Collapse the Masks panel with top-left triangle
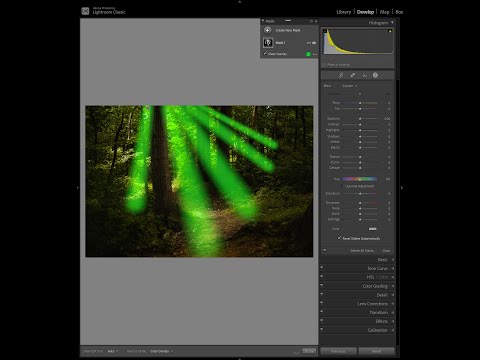480x360 pixels. (263, 21)
